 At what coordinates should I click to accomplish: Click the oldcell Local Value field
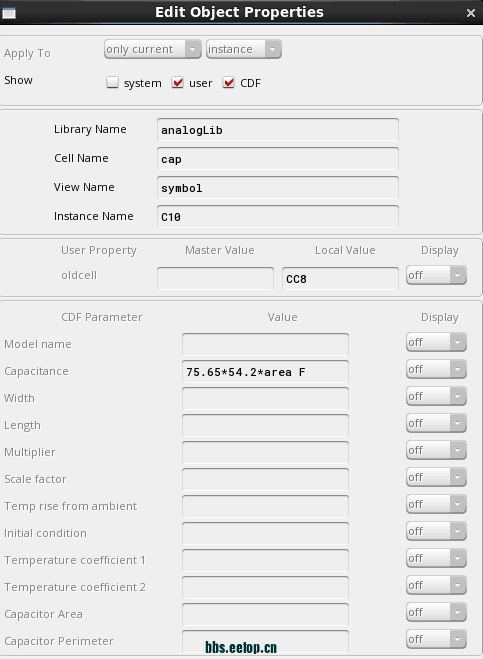click(x=340, y=279)
